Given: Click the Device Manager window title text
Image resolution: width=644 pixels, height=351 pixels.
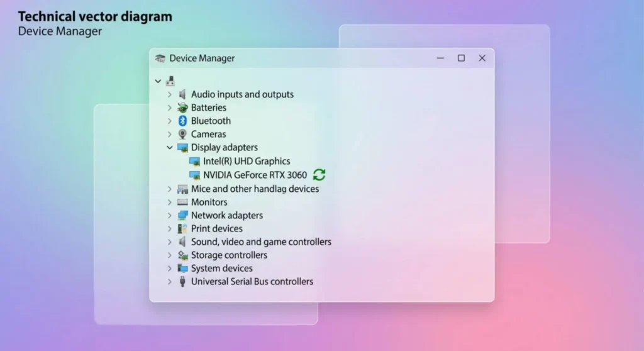Looking at the screenshot, I should click(x=202, y=58).
